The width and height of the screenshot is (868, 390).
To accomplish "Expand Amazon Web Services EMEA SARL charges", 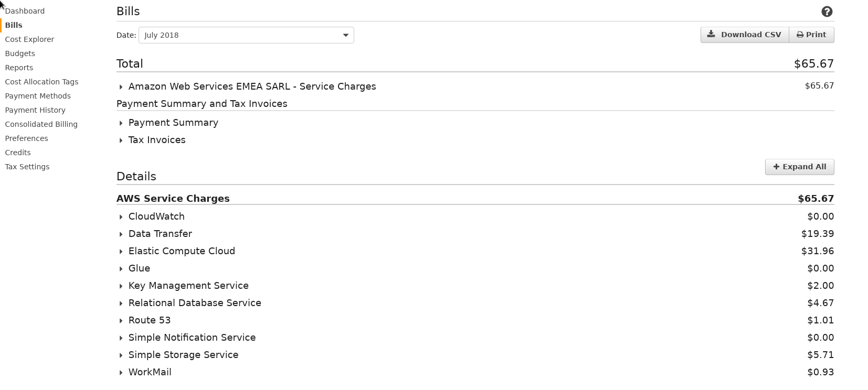I will click(x=247, y=86).
